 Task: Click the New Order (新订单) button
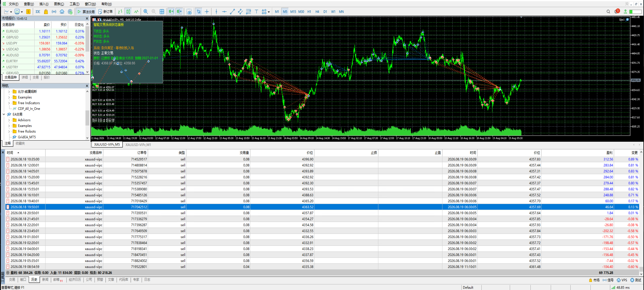pyautogui.click(x=106, y=12)
